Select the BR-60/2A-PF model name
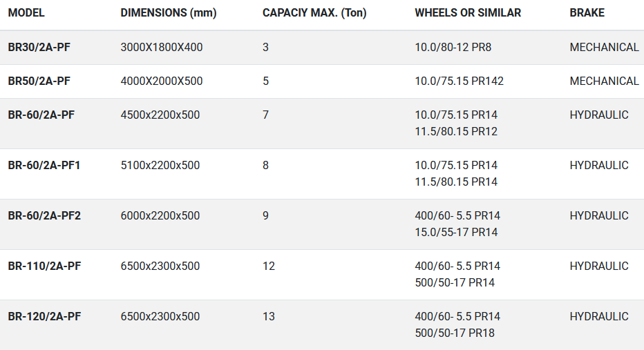 pyautogui.click(x=41, y=115)
